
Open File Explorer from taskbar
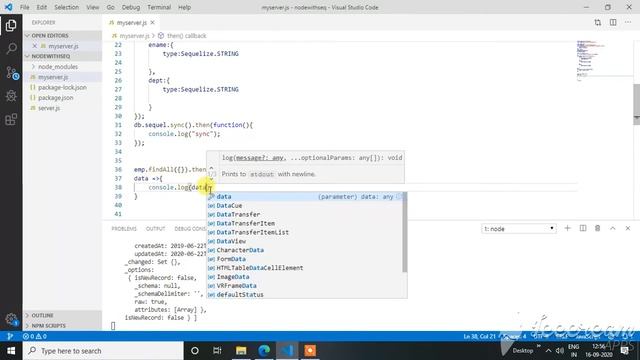(x=241, y=351)
